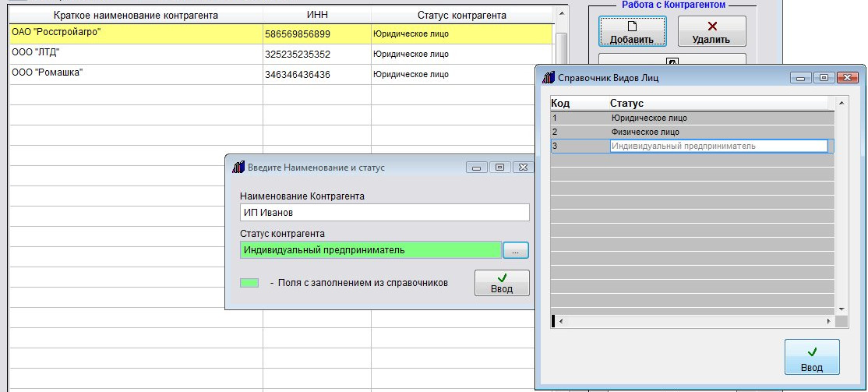Click the Код column header

point(580,104)
